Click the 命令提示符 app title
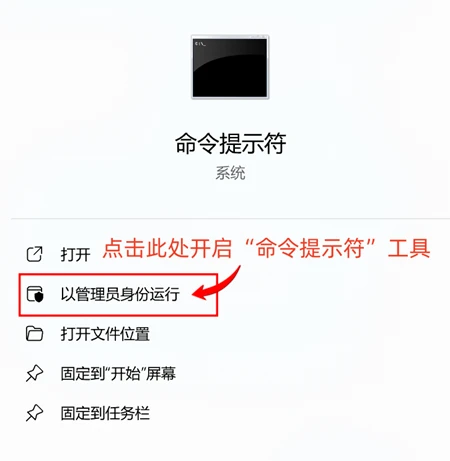The width and height of the screenshot is (450, 461). (x=230, y=143)
